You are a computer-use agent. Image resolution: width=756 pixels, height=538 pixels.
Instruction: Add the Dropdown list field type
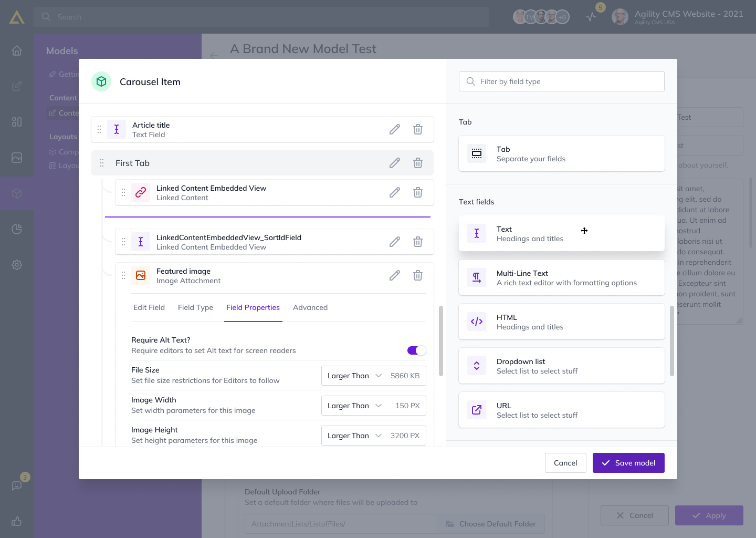point(562,366)
